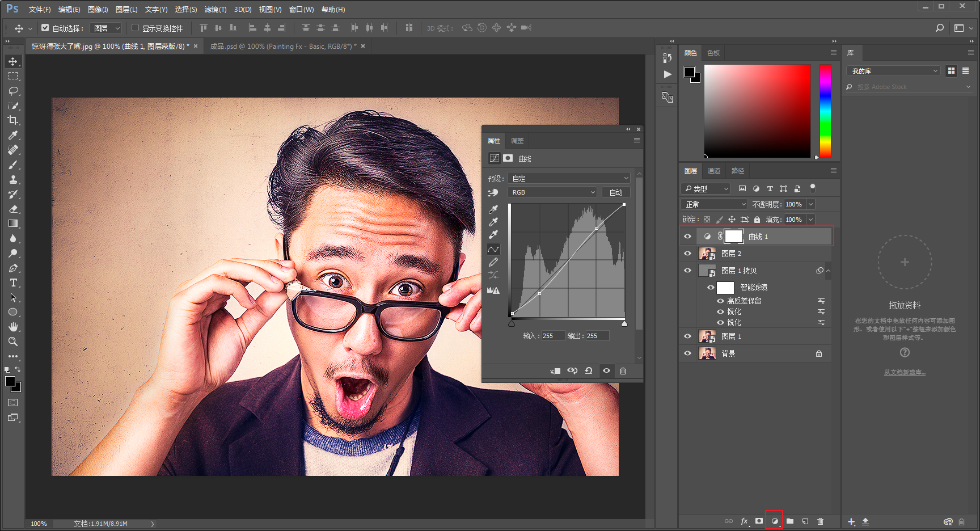Click the 自动 button in curves
This screenshot has width=980, height=531.
pos(616,192)
